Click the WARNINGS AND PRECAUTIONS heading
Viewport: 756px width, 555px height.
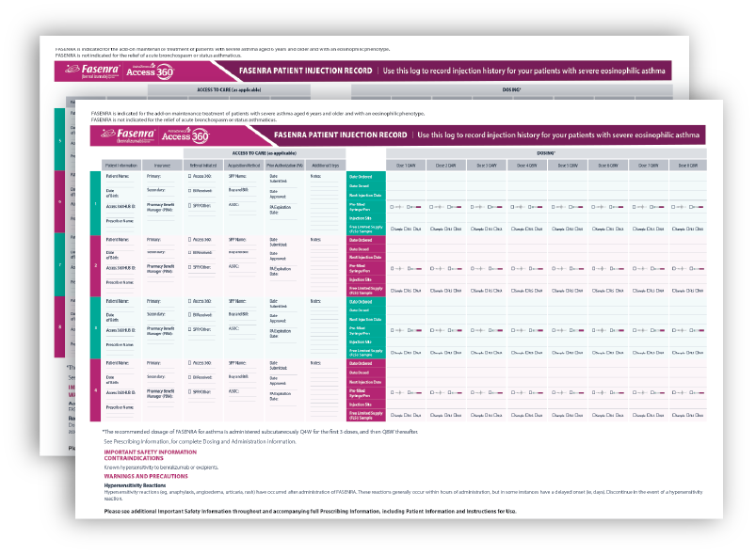(x=146, y=476)
